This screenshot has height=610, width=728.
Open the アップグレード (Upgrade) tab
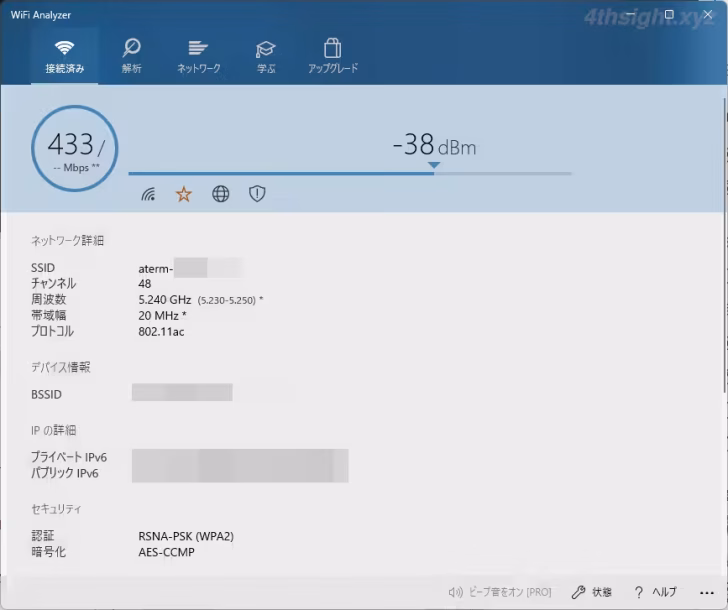(333, 57)
